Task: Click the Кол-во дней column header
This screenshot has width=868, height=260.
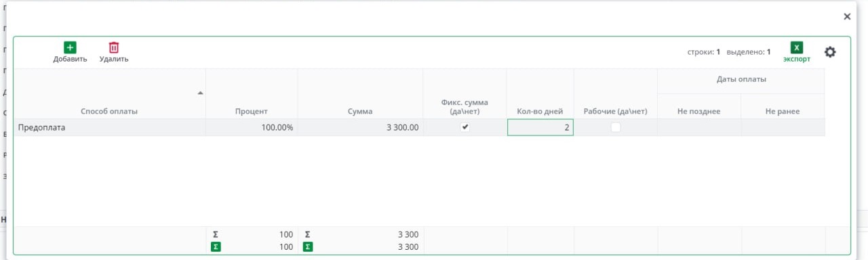Action: tap(540, 111)
